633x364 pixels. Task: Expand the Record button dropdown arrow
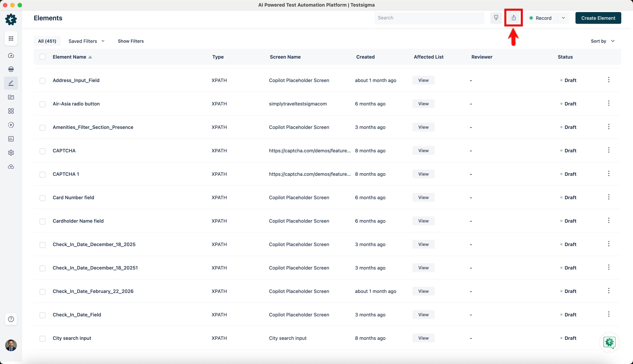point(563,18)
